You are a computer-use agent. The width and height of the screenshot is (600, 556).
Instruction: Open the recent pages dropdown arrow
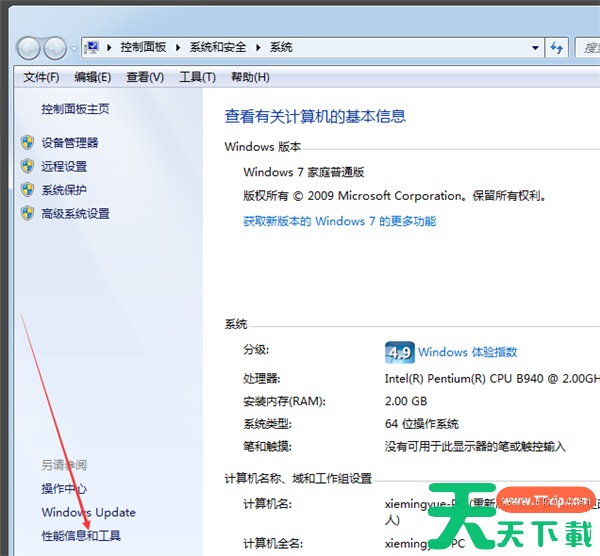click(x=74, y=49)
